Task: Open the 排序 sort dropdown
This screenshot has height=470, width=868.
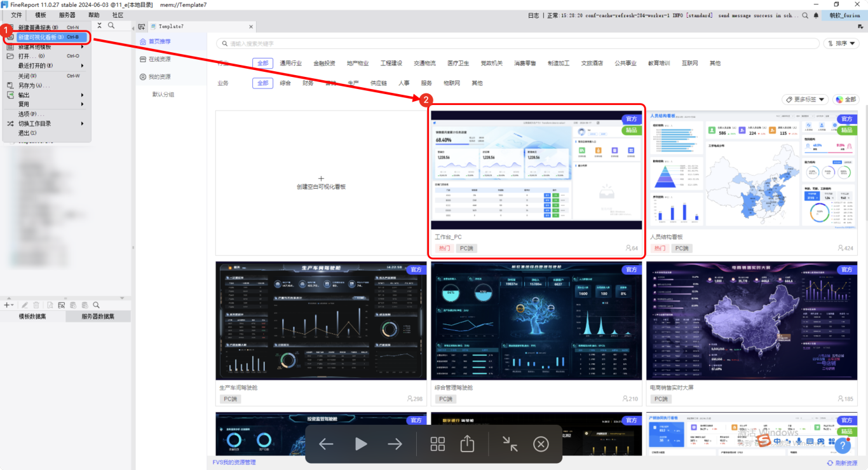Action: pyautogui.click(x=841, y=43)
